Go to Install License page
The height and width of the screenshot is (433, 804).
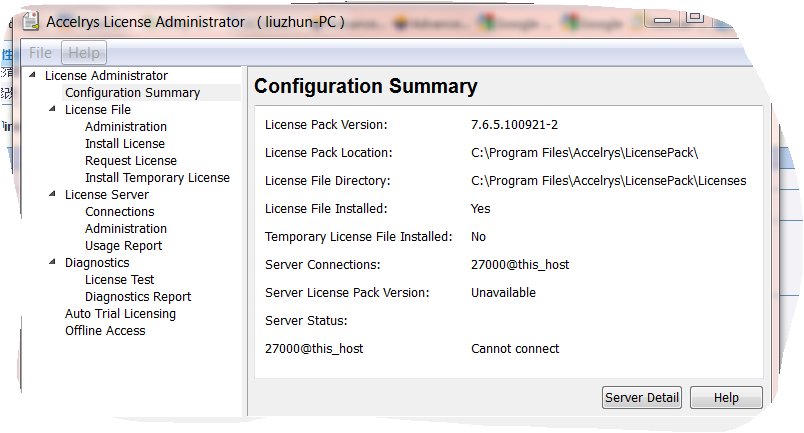point(125,144)
